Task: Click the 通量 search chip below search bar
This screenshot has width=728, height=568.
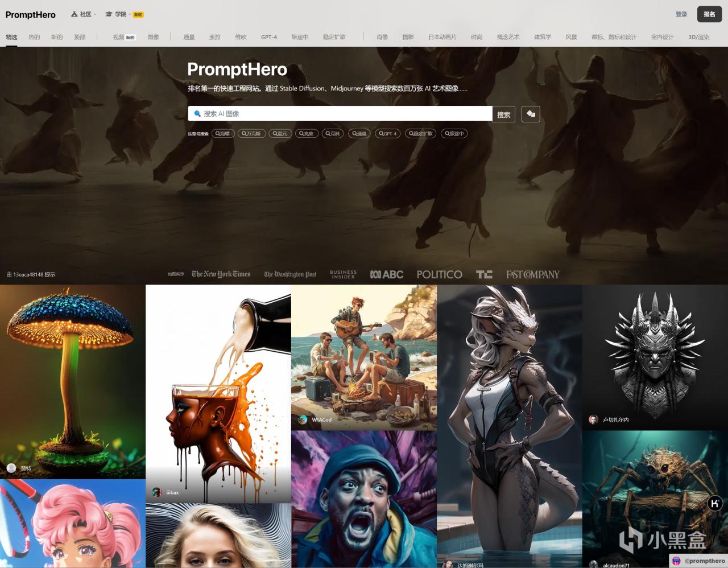Action: click(x=359, y=134)
